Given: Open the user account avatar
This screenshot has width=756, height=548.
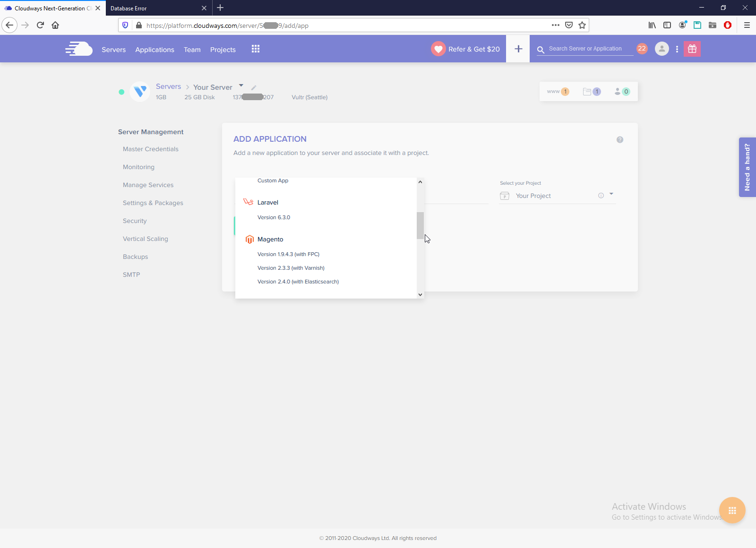Looking at the screenshot, I should click(x=662, y=49).
